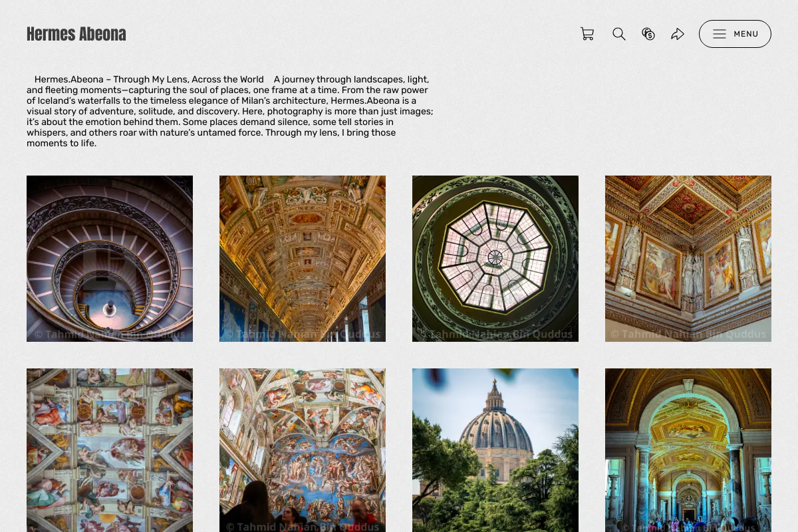Click the intro paragraph about Hermes.Abeona
Screen dimensions: 798x532
(x=230, y=111)
